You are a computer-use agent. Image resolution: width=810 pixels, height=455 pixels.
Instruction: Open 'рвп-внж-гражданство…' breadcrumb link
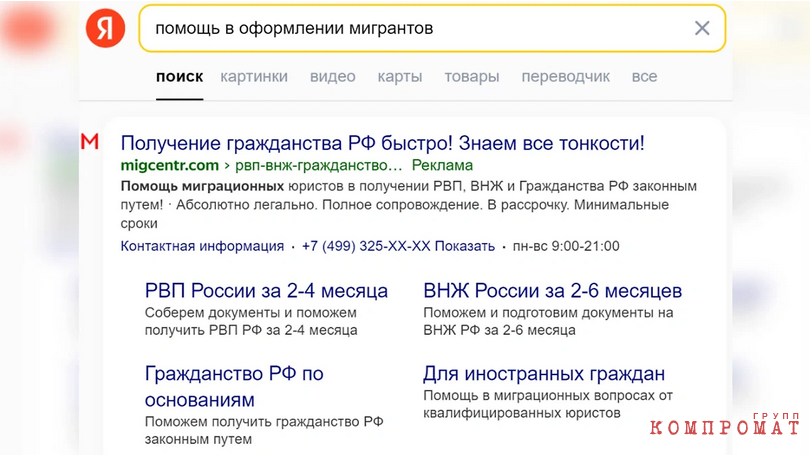pos(318,165)
